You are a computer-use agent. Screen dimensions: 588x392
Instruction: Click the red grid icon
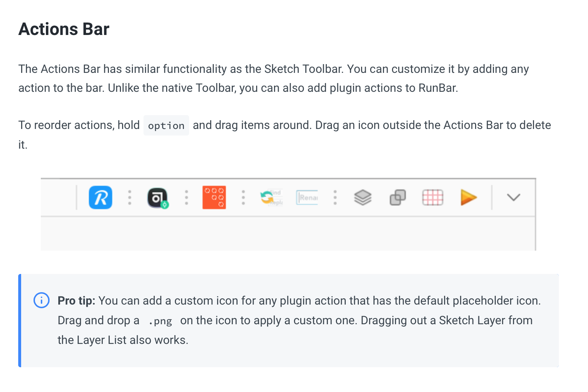click(x=432, y=197)
